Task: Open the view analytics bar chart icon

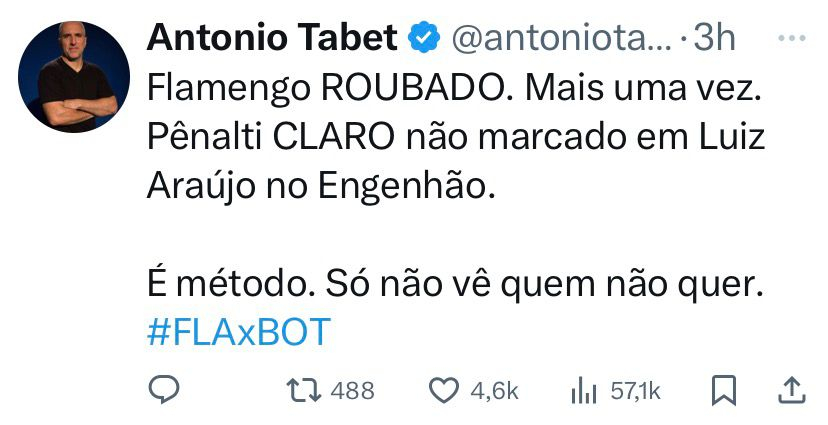Action: [584, 391]
